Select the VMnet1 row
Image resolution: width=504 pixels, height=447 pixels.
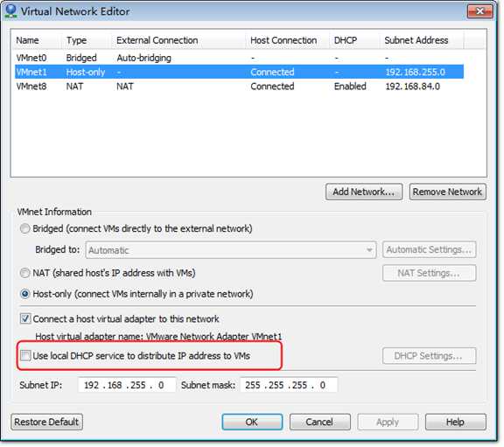pos(239,72)
